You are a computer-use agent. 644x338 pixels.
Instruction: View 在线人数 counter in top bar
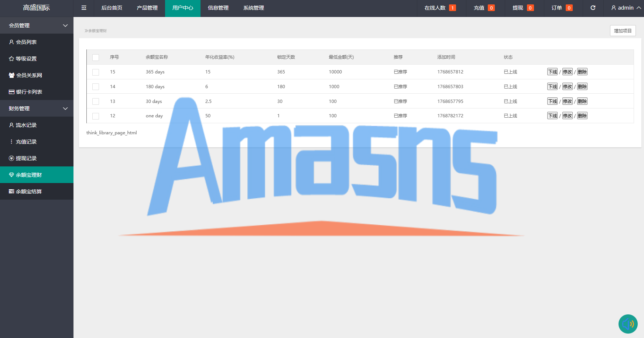[x=440, y=8]
